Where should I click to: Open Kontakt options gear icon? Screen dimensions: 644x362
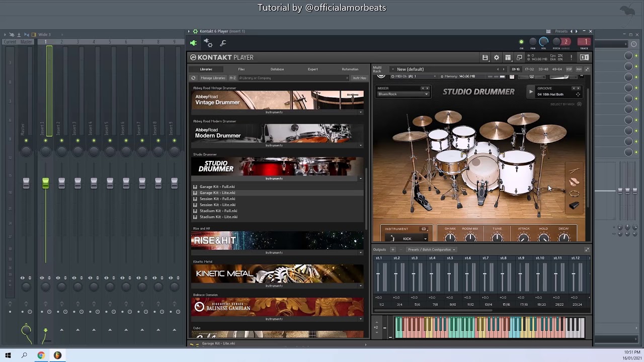pyautogui.click(x=497, y=57)
